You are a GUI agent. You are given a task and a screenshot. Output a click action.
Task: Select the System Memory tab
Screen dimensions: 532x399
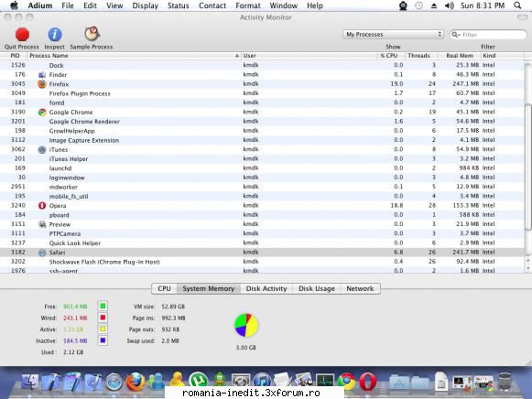coord(209,288)
